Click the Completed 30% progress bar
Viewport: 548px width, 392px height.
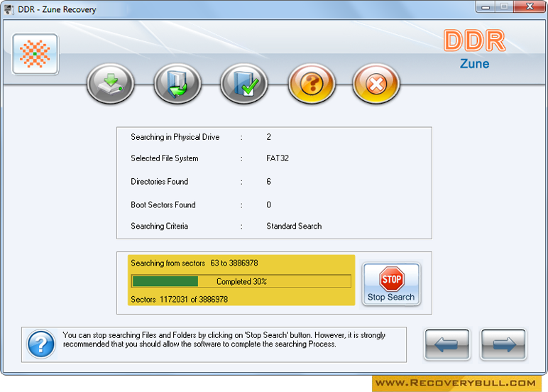[241, 281]
